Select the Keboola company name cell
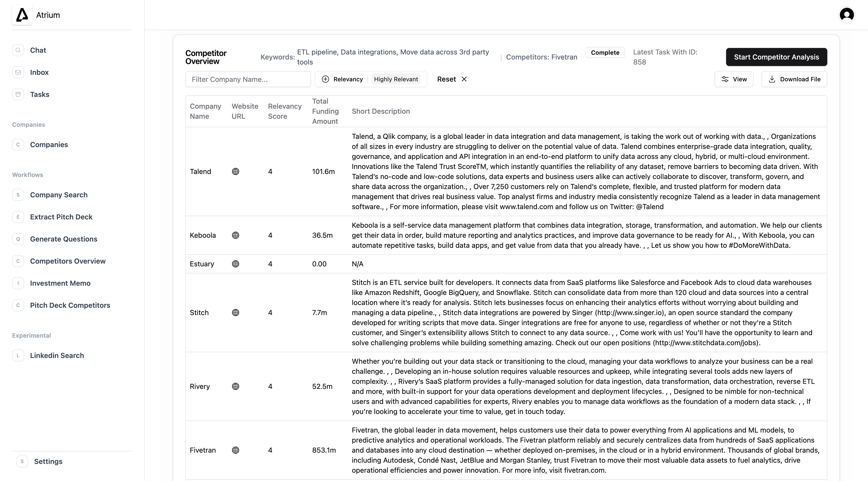The height and width of the screenshot is (481, 868). click(x=202, y=235)
